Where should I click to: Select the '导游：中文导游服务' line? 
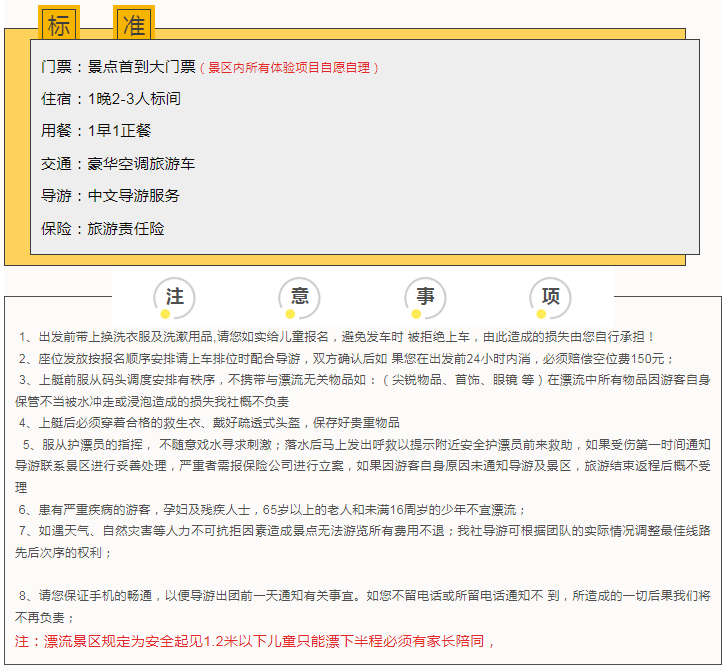click(110, 195)
